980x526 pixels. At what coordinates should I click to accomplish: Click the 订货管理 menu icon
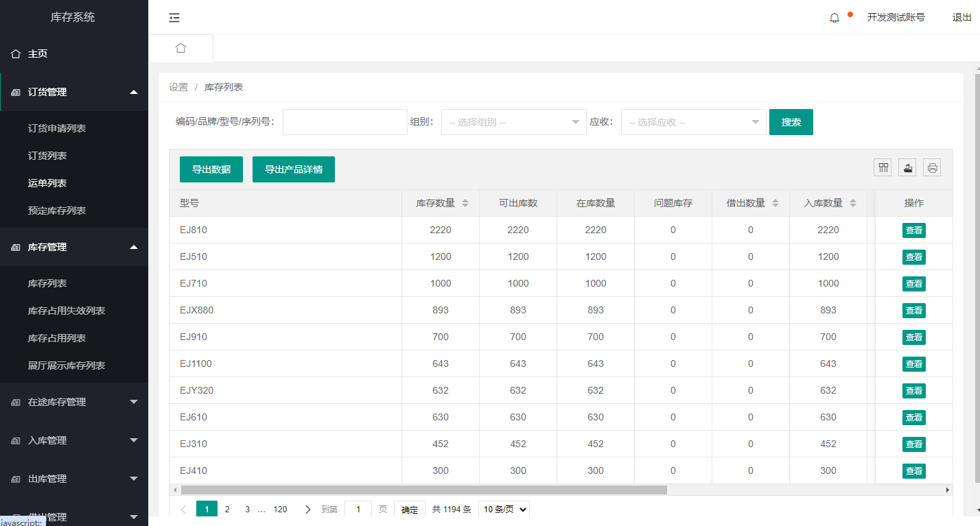16,92
